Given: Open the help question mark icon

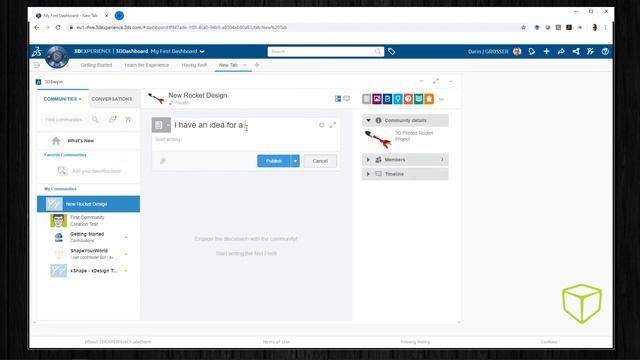Looking at the screenshot, I should pos(605,51).
